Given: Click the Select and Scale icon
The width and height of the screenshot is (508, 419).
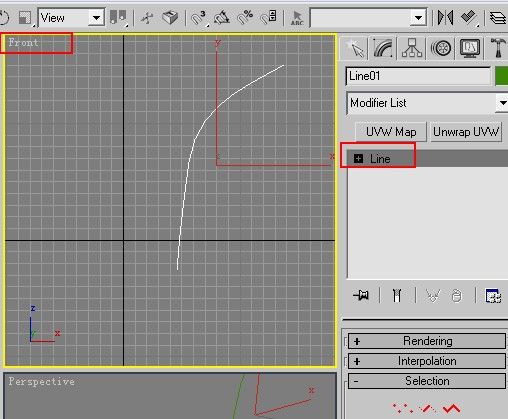Looking at the screenshot, I should point(25,17).
